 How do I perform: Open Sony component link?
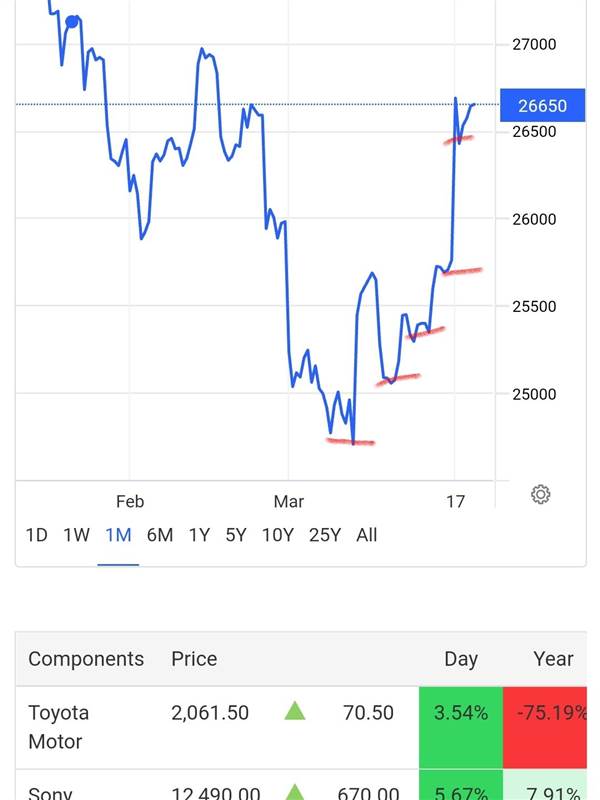tap(50, 793)
